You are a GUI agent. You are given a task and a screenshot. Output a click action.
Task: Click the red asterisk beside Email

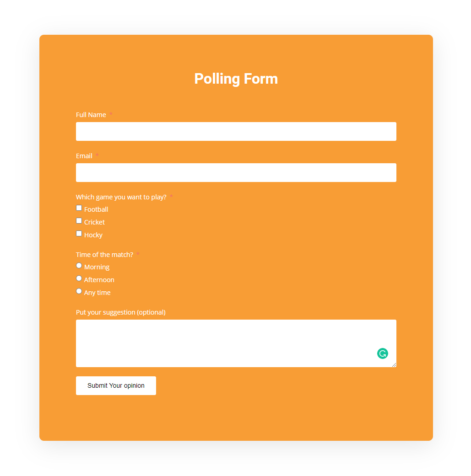[x=97, y=156]
